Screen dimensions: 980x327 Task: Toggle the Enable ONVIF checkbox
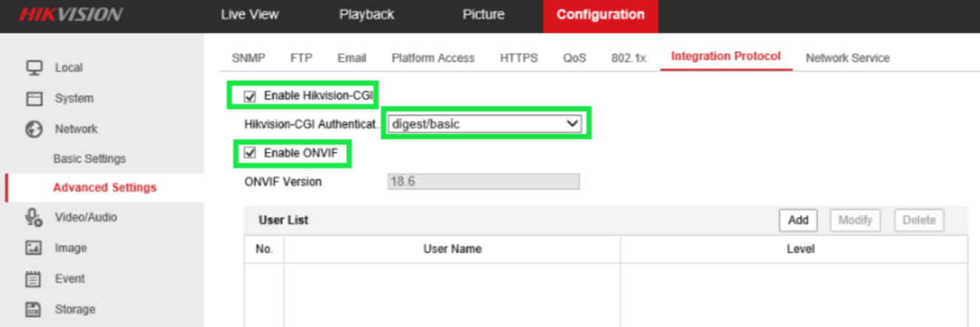coord(250,153)
